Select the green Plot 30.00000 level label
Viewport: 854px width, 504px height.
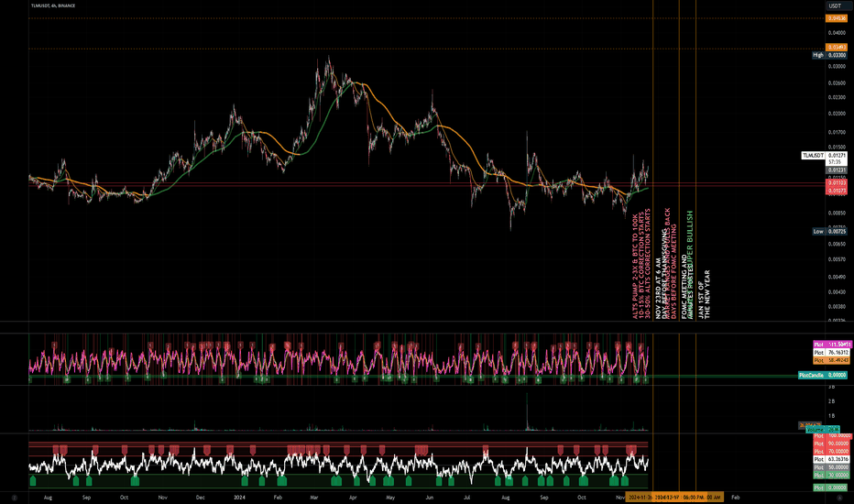[x=832, y=475]
